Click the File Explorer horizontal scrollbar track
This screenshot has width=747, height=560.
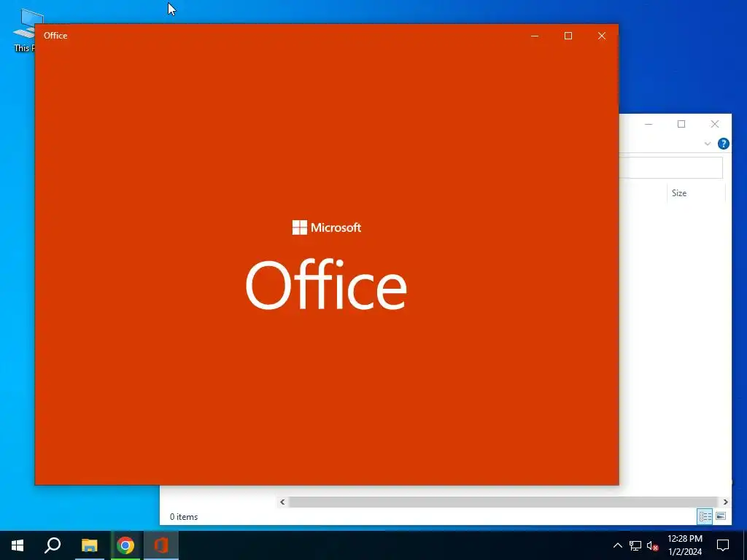point(503,502)
